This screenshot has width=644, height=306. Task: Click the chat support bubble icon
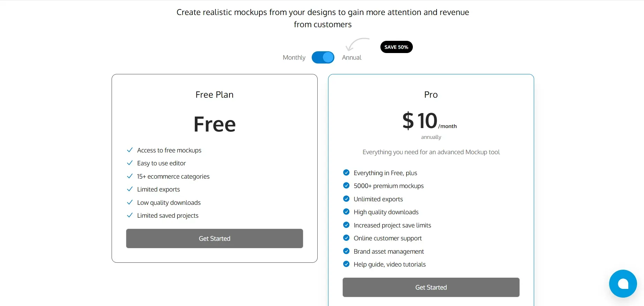[623, 283]
